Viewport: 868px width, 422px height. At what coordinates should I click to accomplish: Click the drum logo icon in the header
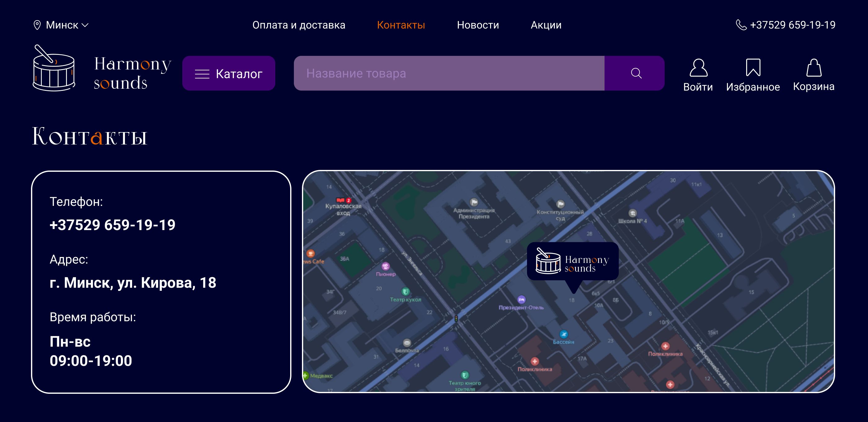point(54,68)
